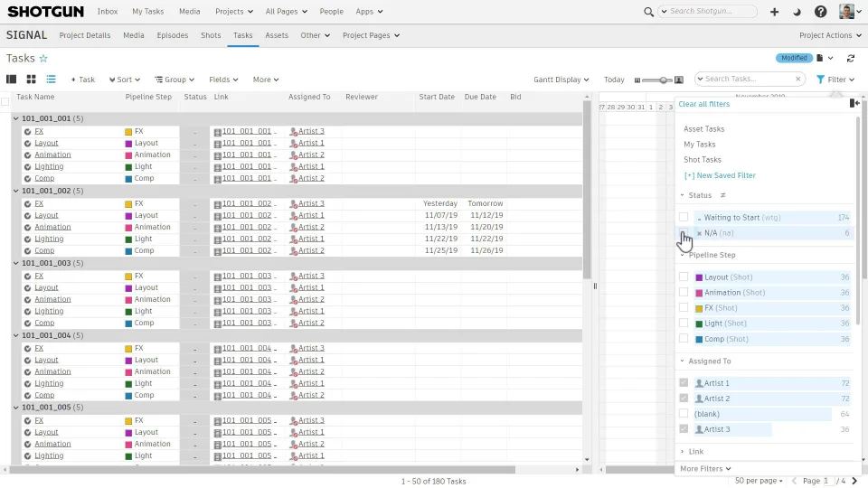Switch to thumbnail grid view
The height and width of the screenshot is (488, 868).
pos(31,80)
